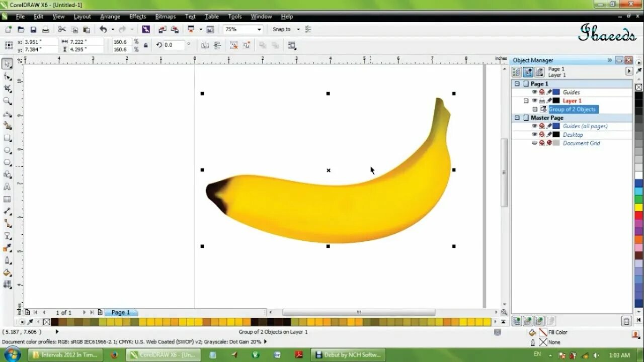Click the Export icon in the toolbar
The height and width of the screenshot is (362, 644).
(175, 30)
